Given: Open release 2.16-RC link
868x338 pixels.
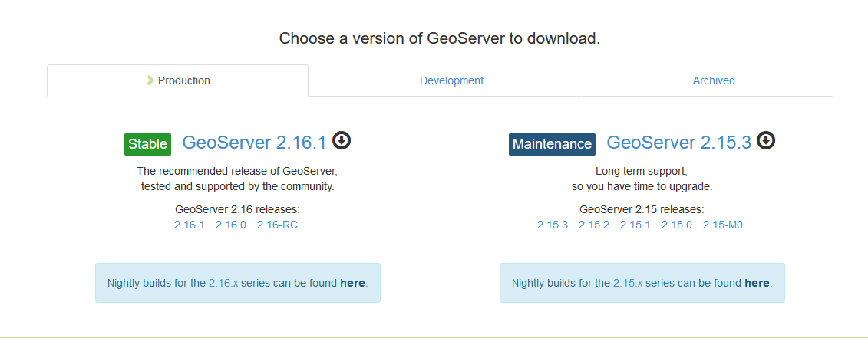Looking at the screenshot, I should click(277, 225).
